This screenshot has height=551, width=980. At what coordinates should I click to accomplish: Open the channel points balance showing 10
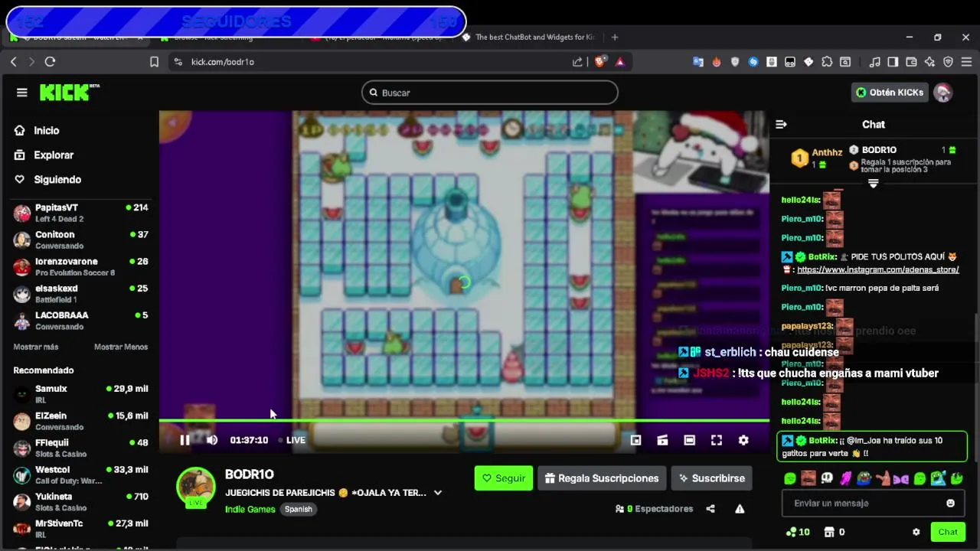pyautogui.click(x=798, y=532)
